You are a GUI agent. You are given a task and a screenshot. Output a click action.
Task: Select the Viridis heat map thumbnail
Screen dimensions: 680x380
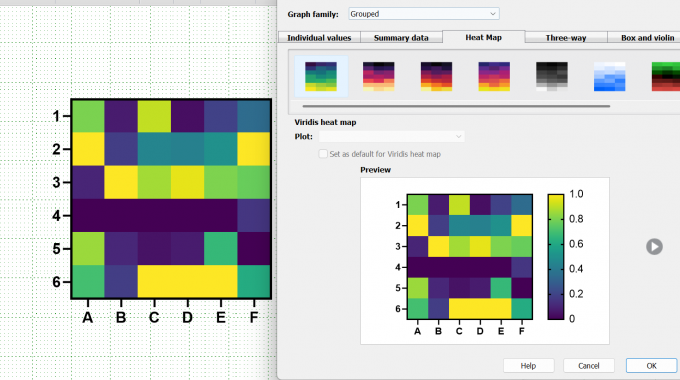click(x=321, y=76)
